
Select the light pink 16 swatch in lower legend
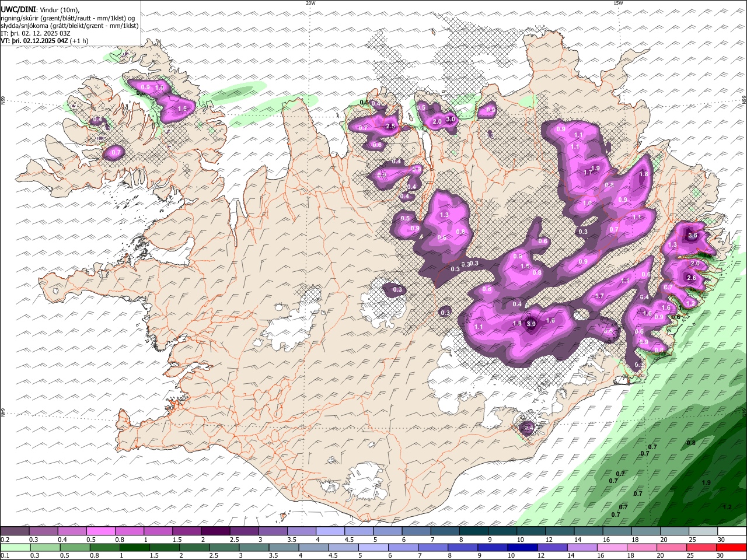(611, 548)
